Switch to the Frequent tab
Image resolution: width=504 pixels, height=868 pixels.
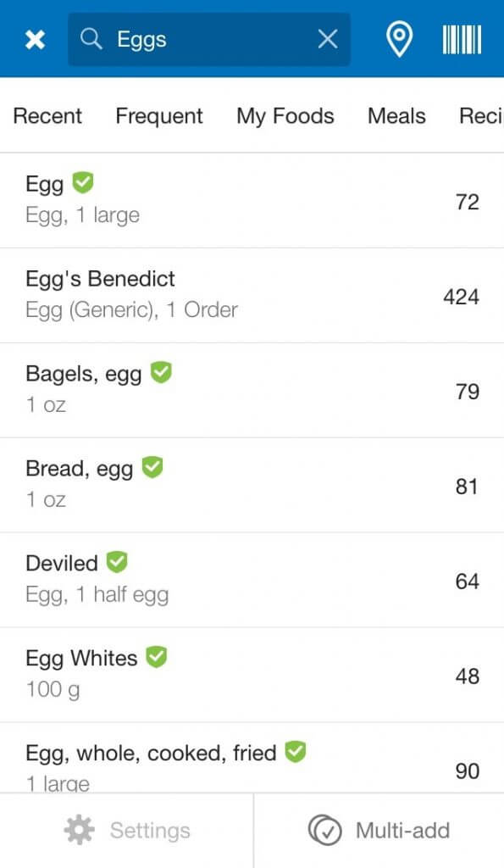[159, 115]
